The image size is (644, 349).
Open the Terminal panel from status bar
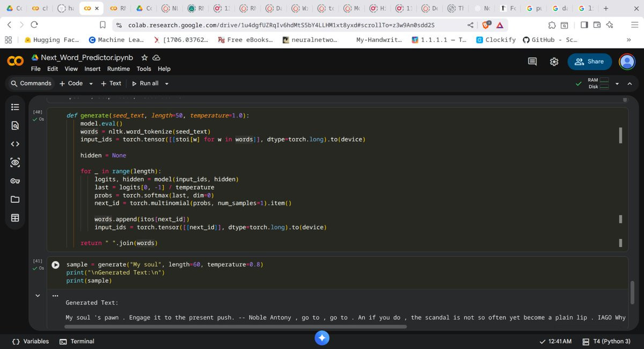point(77,341)
